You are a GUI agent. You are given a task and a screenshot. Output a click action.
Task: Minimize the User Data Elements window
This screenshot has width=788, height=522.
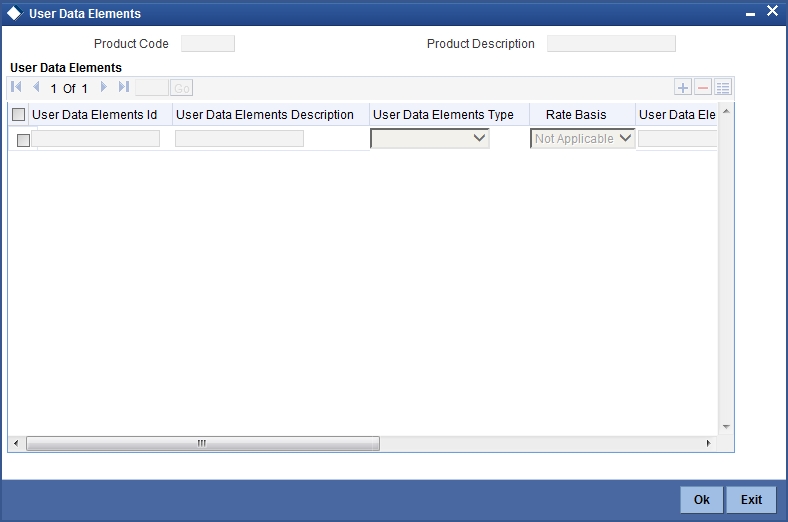coord(750,15)
